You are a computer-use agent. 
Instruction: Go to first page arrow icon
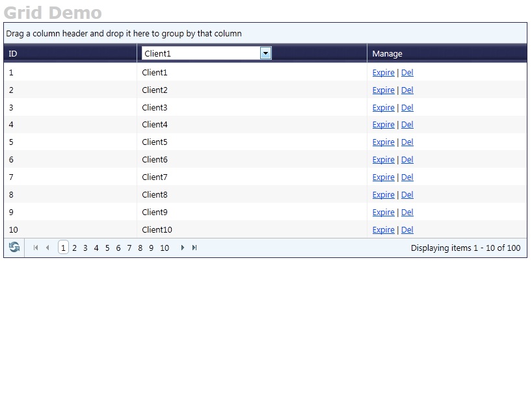pyautogui.click(x=36, y=248)
